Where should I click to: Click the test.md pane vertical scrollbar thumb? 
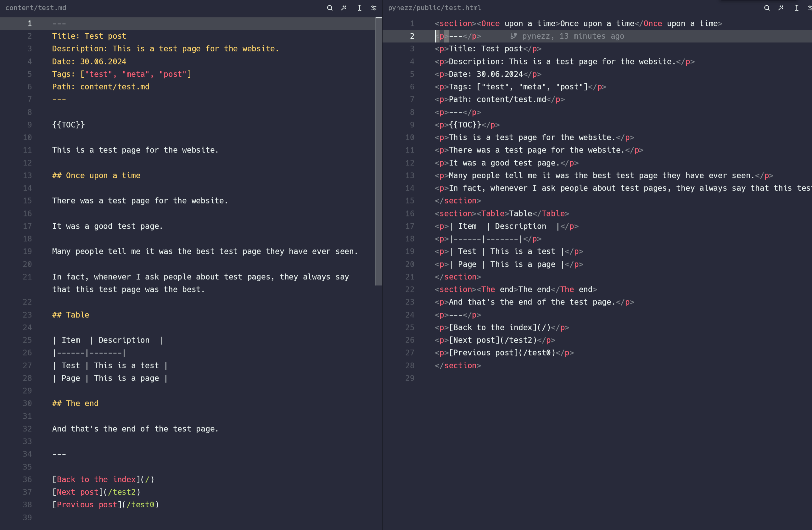(378, 152)
